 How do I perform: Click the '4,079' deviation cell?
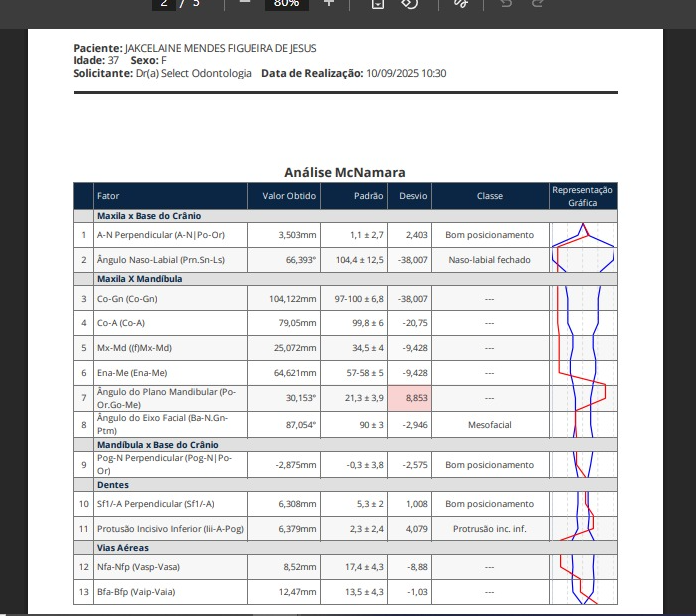coord(410,529)
